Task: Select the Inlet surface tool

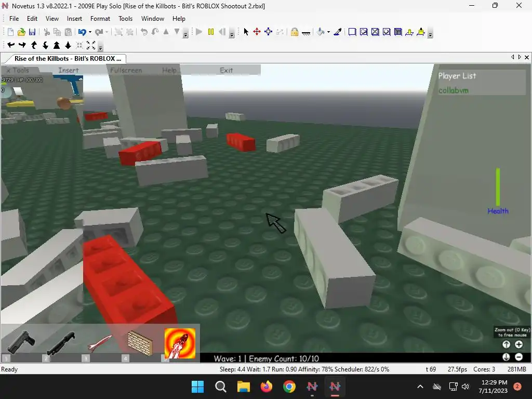Action: point(398,32)
